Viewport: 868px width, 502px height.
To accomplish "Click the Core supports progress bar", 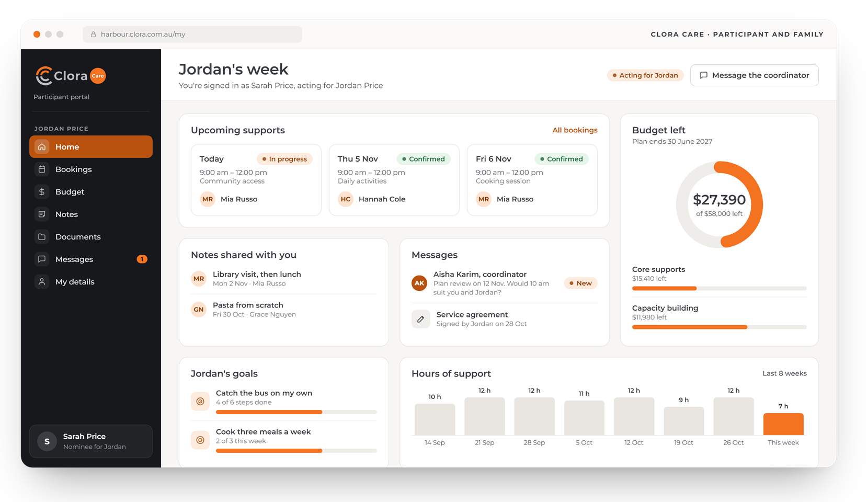I will tap(719, 289).
